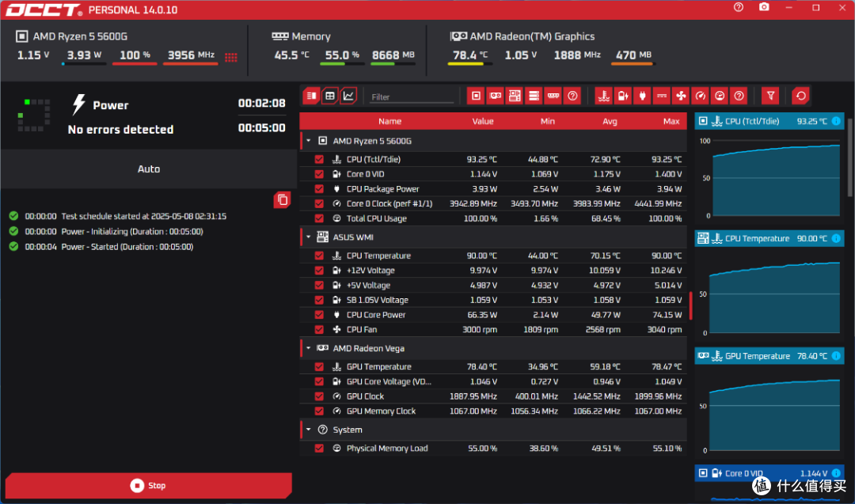855x504 pixels.
Task: Toggle CPU hardware sensor filter icon
Action: pos(476,96)
